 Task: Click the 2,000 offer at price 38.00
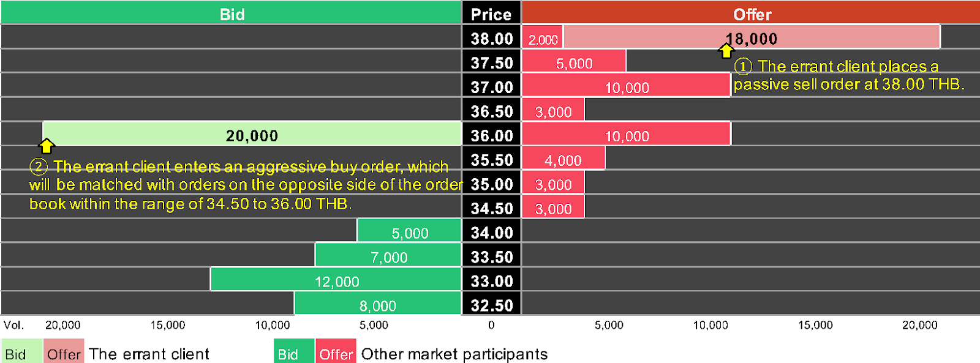[543, 38]
